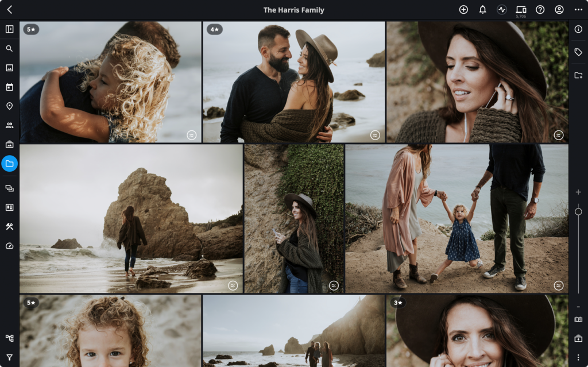The image size is (588, 367).
Task: Open the filter funnel icon
Action: click(10, 358)
